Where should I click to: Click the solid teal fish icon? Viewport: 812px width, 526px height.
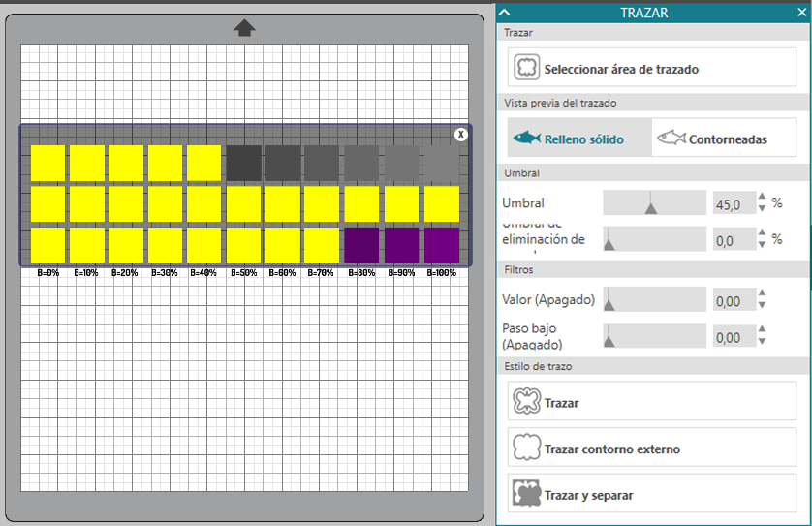pyautogui.click(x=527, y=138)
